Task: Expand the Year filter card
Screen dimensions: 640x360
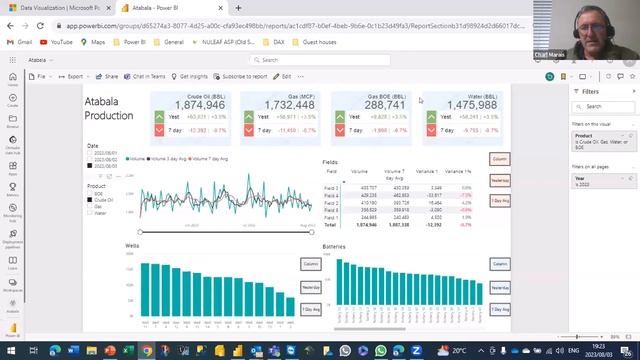Action: tap(622, 178)
